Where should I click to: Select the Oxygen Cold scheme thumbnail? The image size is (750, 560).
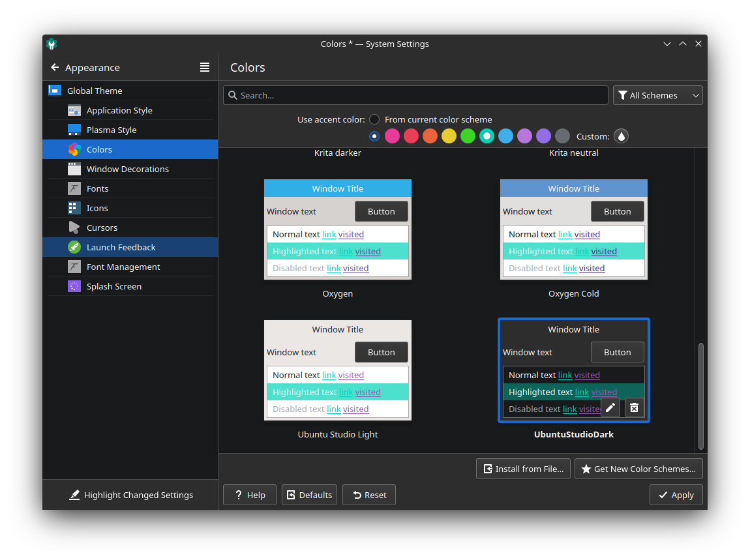(x=573, y=229)
